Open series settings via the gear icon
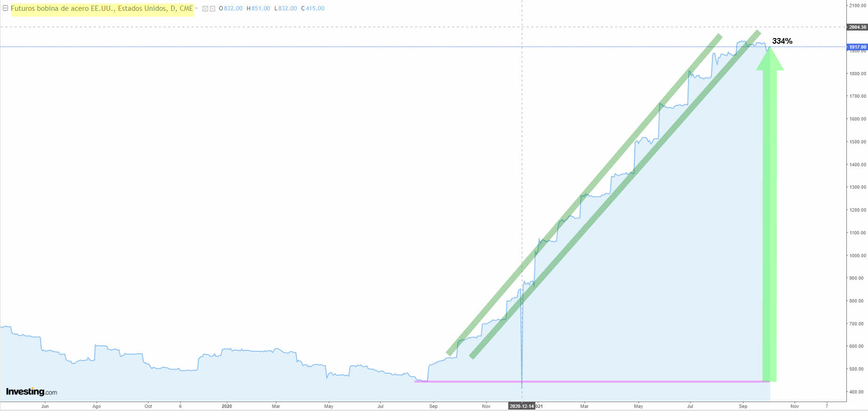Image resolution: width=868 pixels, height=411 pixels. point(213,8)
